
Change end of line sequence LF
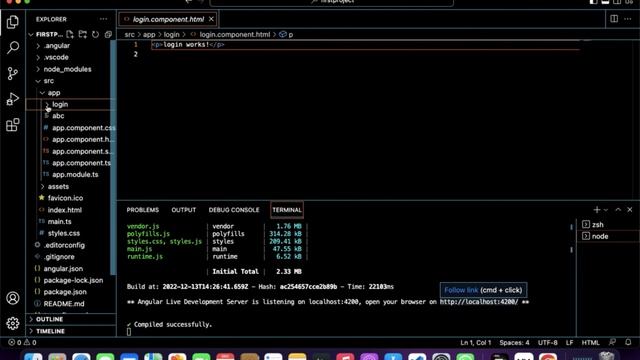click(x=569, y=342)
